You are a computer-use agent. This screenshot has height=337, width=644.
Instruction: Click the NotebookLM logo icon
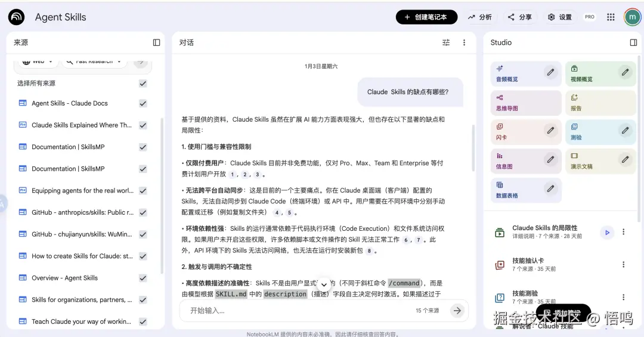(x=17, y=17)
